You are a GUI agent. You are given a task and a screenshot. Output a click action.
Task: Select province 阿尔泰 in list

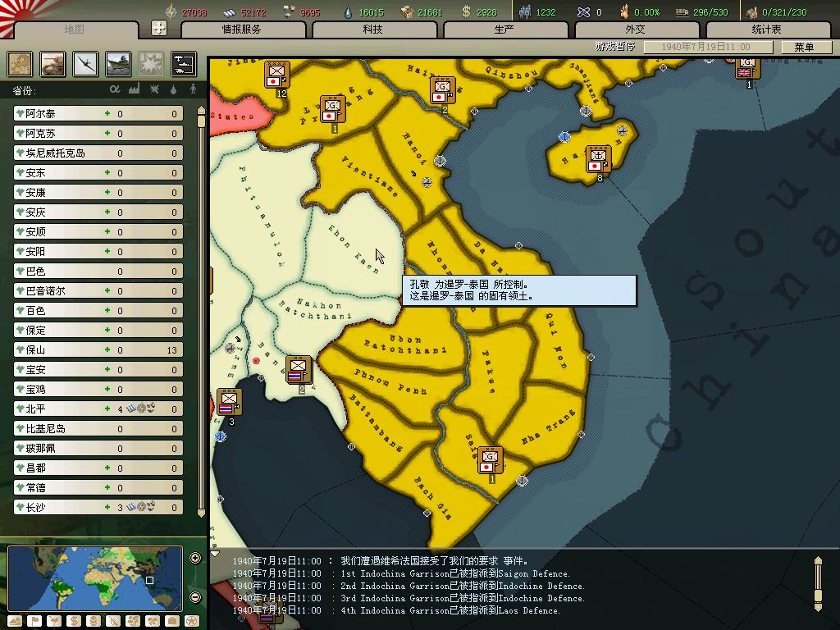[98, 113]
